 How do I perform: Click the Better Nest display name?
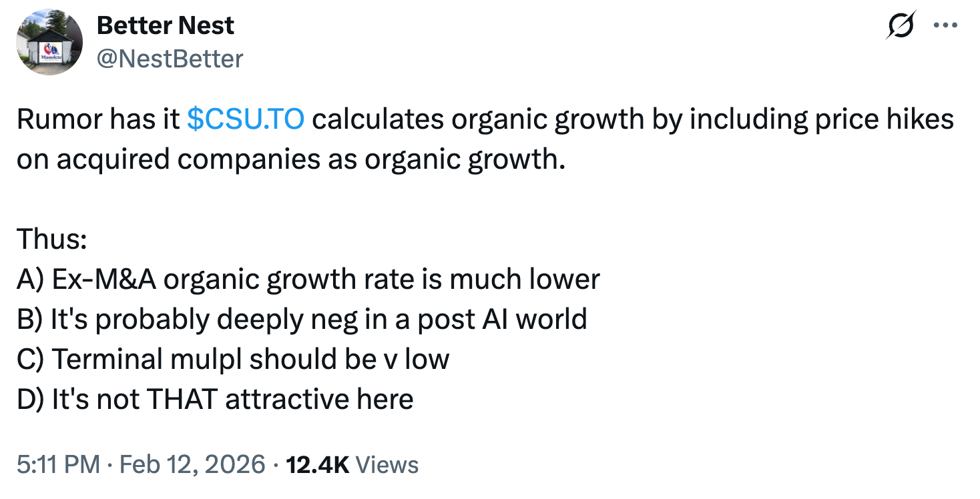coord(166,26)
